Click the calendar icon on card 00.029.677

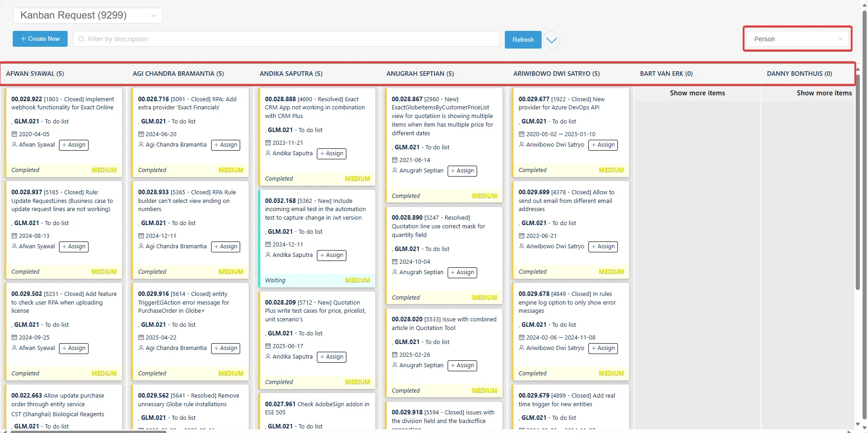click(x=522, y=134)
